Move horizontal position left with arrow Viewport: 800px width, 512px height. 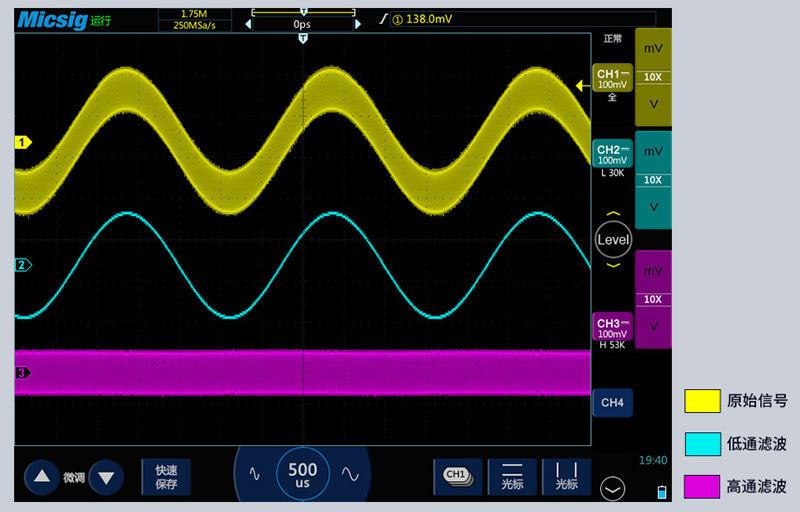(248, 24)
